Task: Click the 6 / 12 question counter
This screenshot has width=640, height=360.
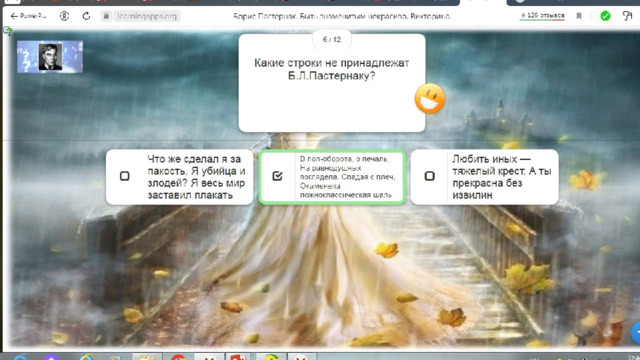Action: [331, 40]
